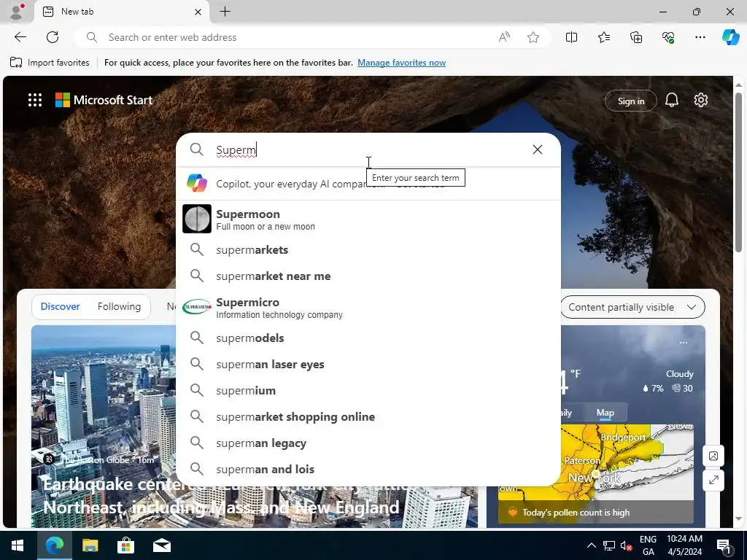Image resolution: width=747 pixels, height=560 pixels.
Task: Open page settings gear icon
Action: [701, 100]
